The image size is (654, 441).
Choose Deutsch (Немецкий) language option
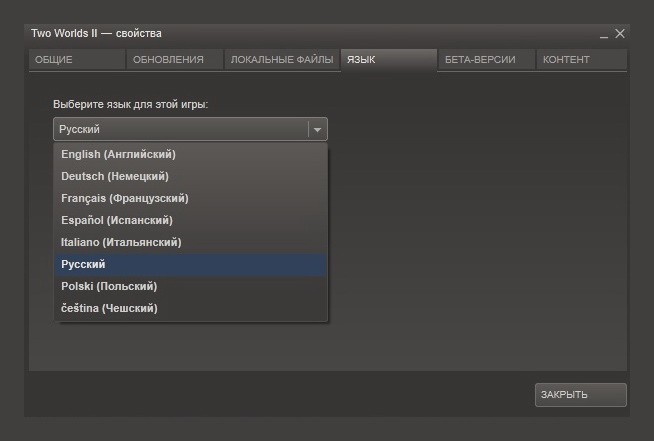[x=191, y=176]
